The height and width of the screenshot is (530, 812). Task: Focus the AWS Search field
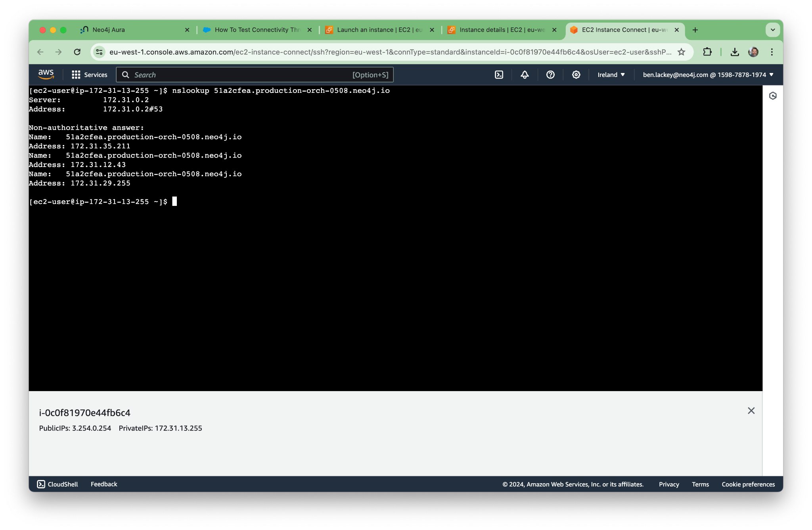coord(255,75)
